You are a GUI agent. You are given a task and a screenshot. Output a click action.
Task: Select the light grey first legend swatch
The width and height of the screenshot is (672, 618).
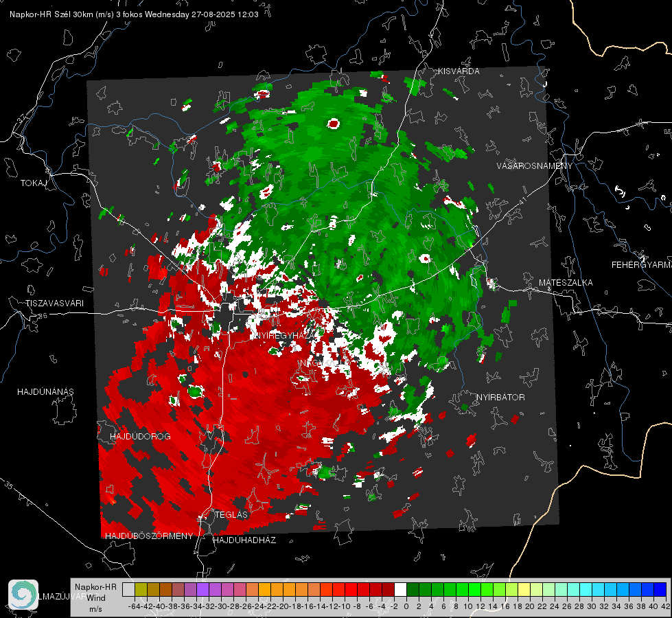click(x=128, y=589)
